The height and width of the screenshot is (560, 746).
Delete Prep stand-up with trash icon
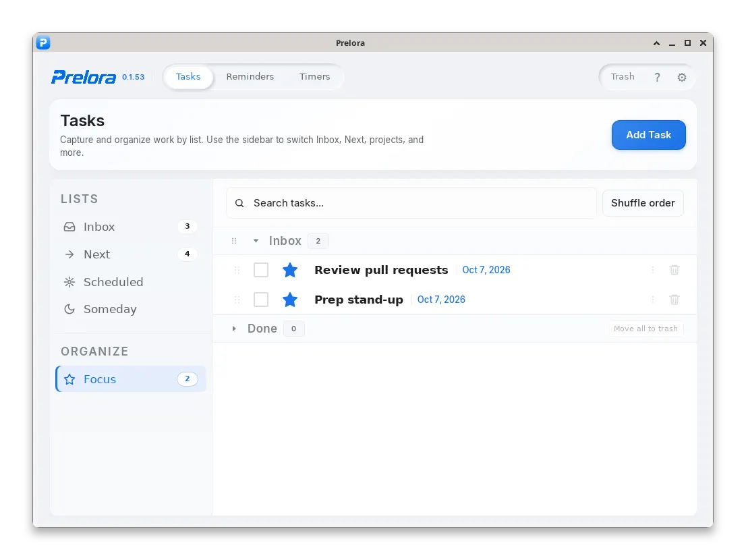click(674, 300)
